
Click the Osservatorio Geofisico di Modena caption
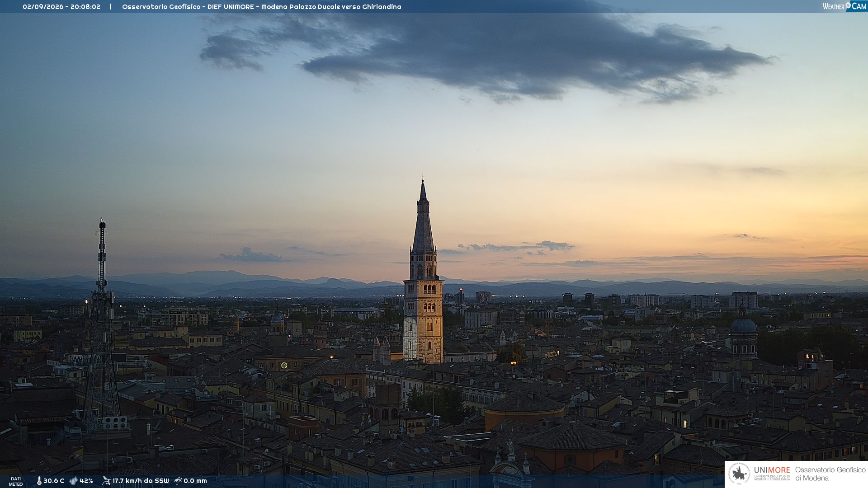830,474
